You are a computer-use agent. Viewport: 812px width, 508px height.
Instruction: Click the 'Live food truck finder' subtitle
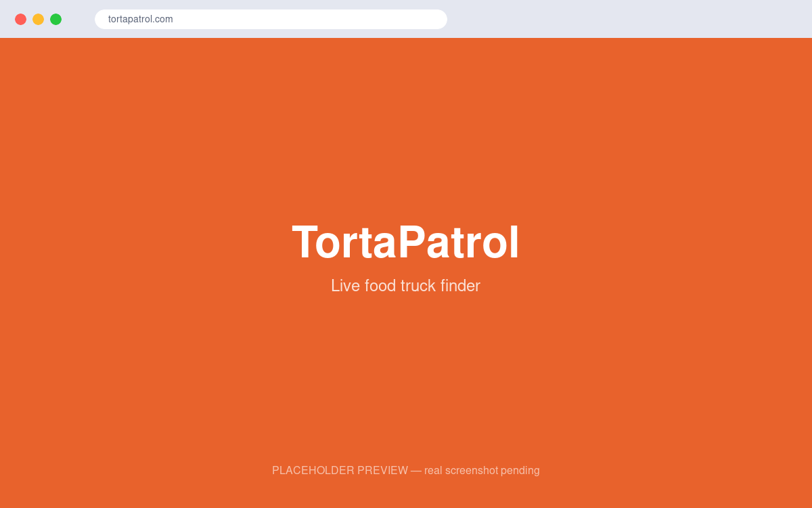pyautogui.click(x=406, y=286)
